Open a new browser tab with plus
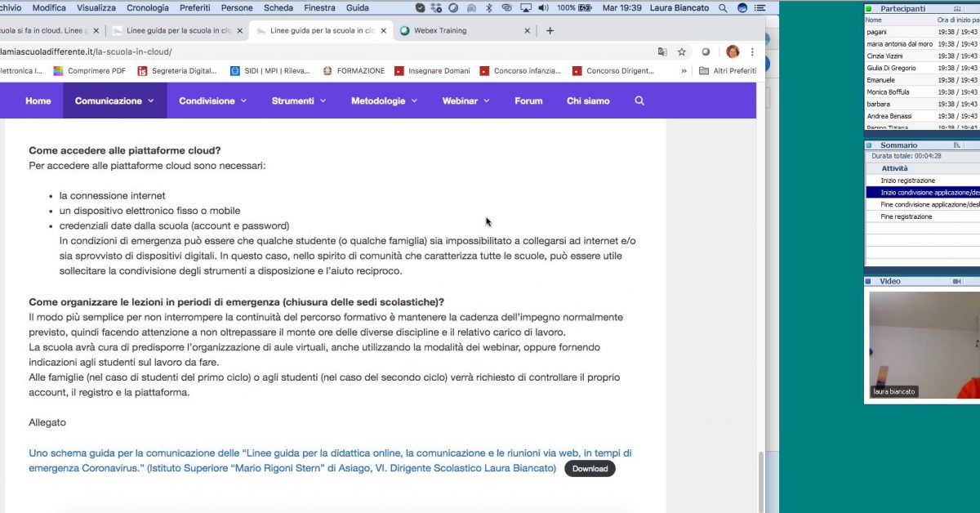 550,30
